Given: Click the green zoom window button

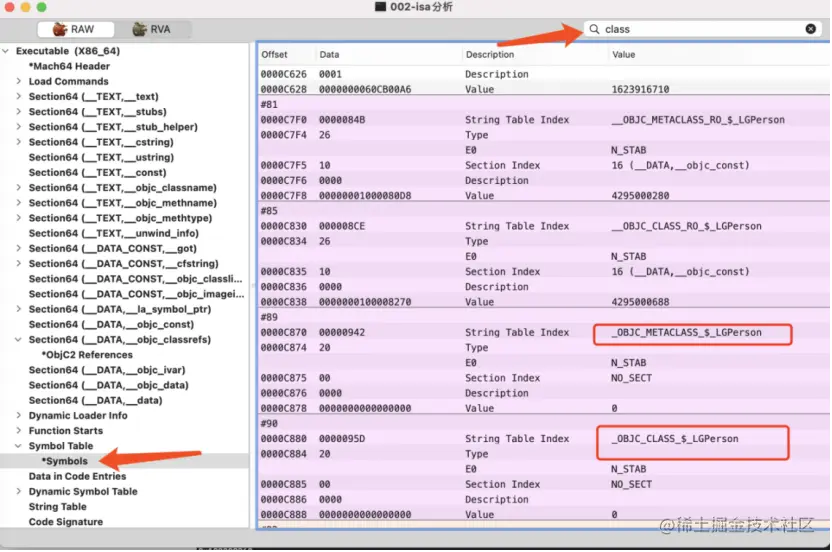Looking at the screenshot, I should click(x=41, y=7).
